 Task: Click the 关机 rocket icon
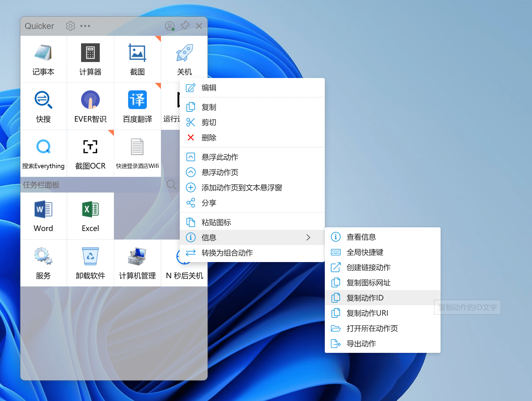coord(184,53)
